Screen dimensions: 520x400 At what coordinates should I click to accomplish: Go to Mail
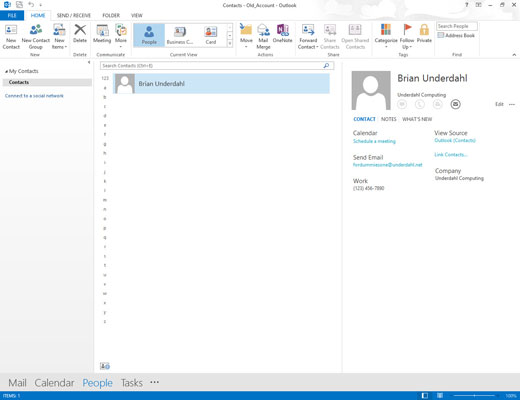17,383
